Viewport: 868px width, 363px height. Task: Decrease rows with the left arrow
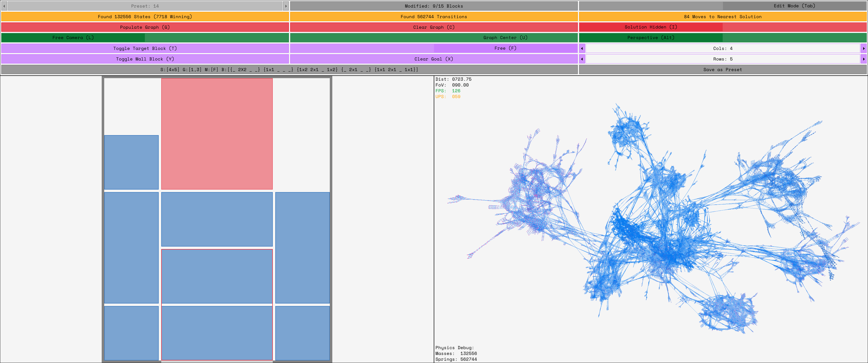(x=582, y=59)
